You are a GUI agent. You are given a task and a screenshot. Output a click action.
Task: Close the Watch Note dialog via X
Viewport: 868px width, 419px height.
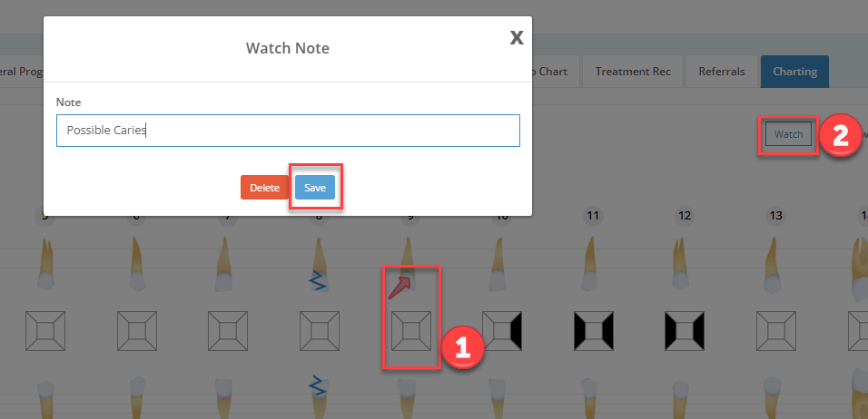point(517,37)
